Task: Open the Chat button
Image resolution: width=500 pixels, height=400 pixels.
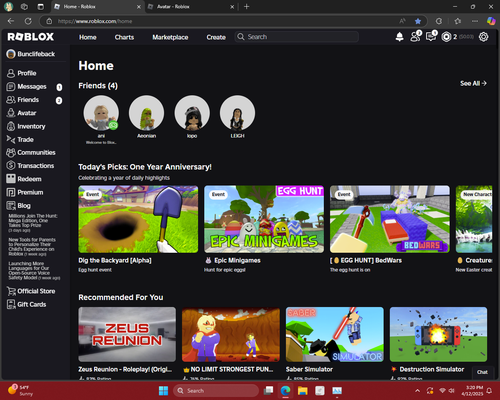Action: pyautogui.click(x=482, y=372)
